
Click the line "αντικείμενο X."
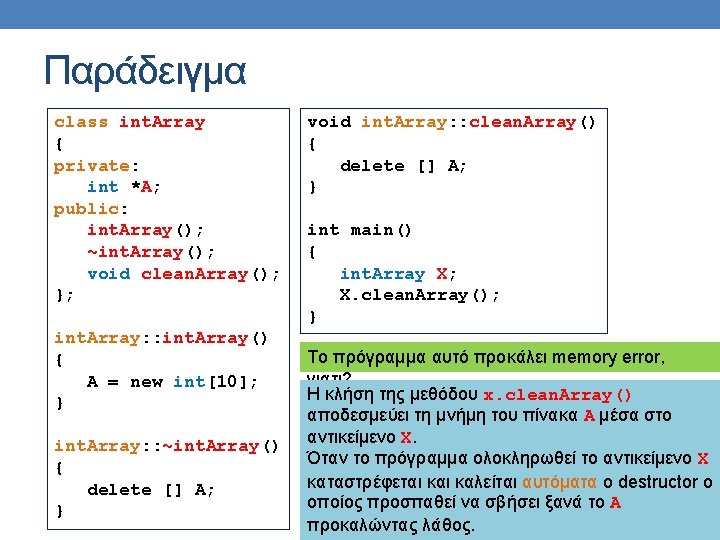click(362, 437)
